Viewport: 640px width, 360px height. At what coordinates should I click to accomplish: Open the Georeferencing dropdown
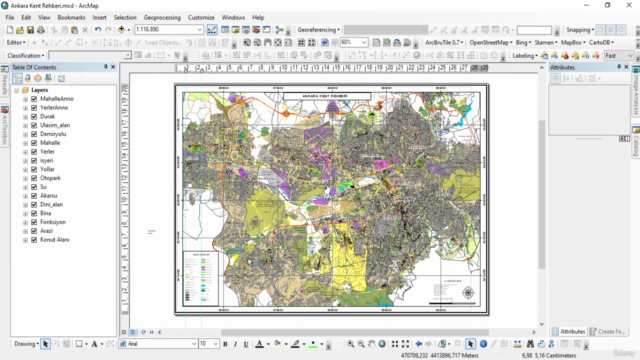(319, 30)
